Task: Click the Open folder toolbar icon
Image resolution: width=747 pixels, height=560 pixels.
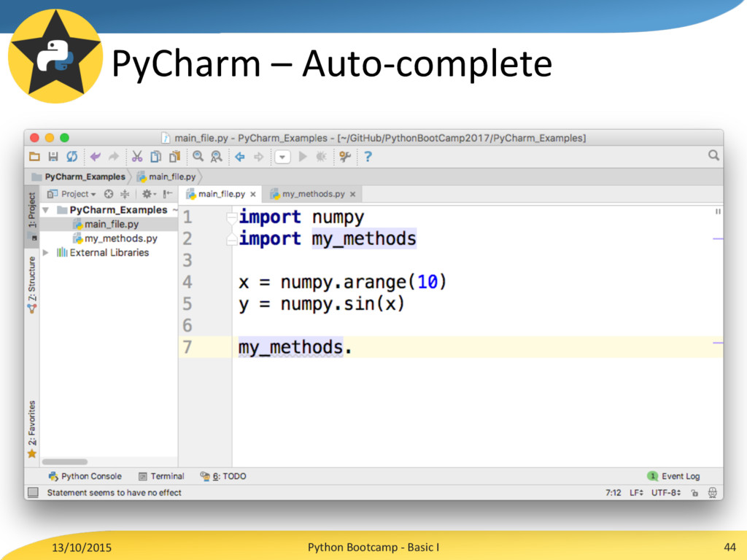Action: click(34, 157)
